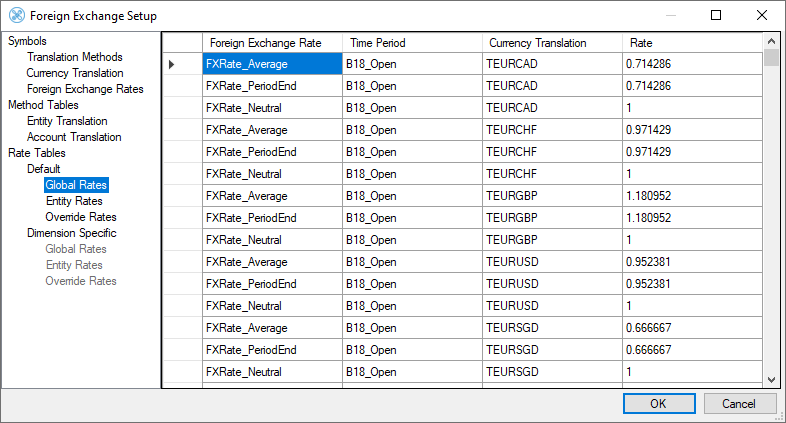
Task: Select Currency Translation tree node
Action: (75, 73)
